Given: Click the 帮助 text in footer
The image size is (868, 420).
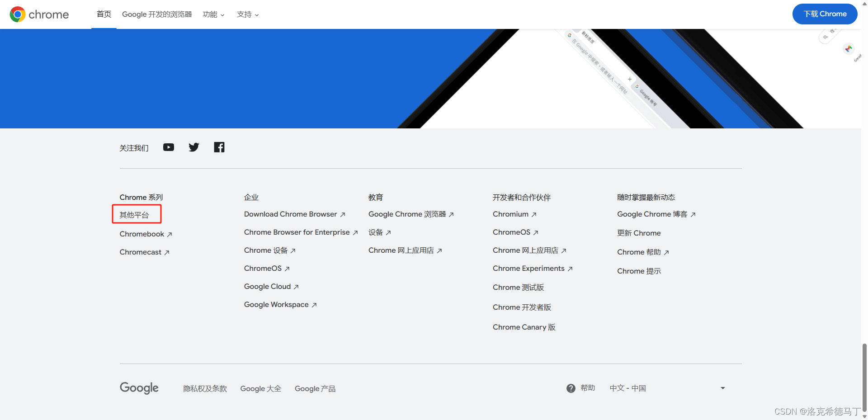Looking at the screenshot, I should point(588,388).
